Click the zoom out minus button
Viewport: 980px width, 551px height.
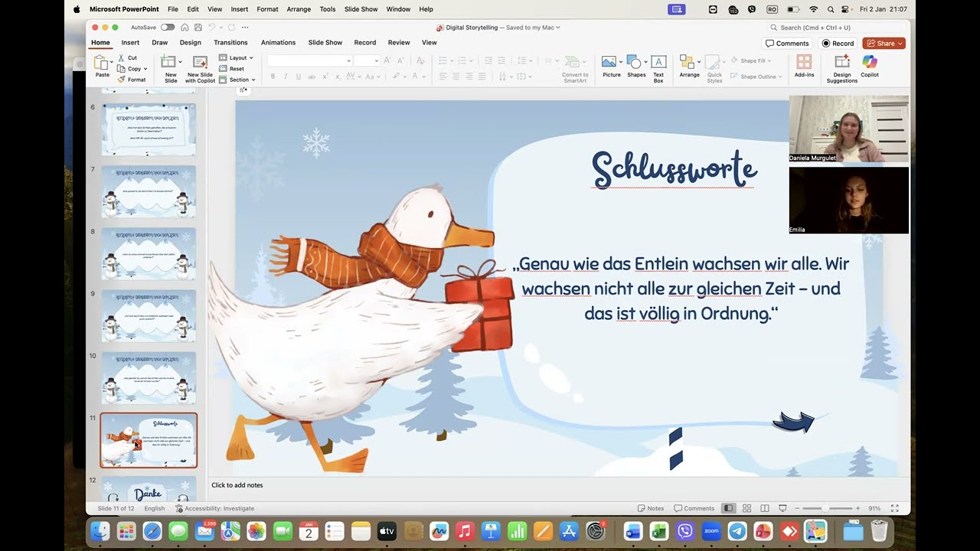click(797, 508)
